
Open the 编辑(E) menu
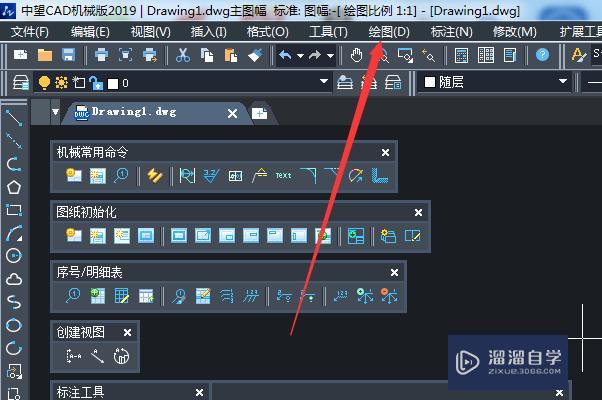point(90,32)
